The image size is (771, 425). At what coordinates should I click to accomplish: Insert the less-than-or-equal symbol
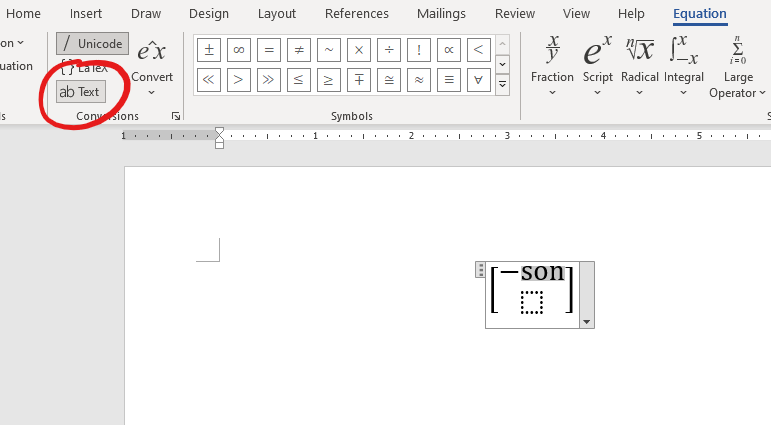pos(298,79)
